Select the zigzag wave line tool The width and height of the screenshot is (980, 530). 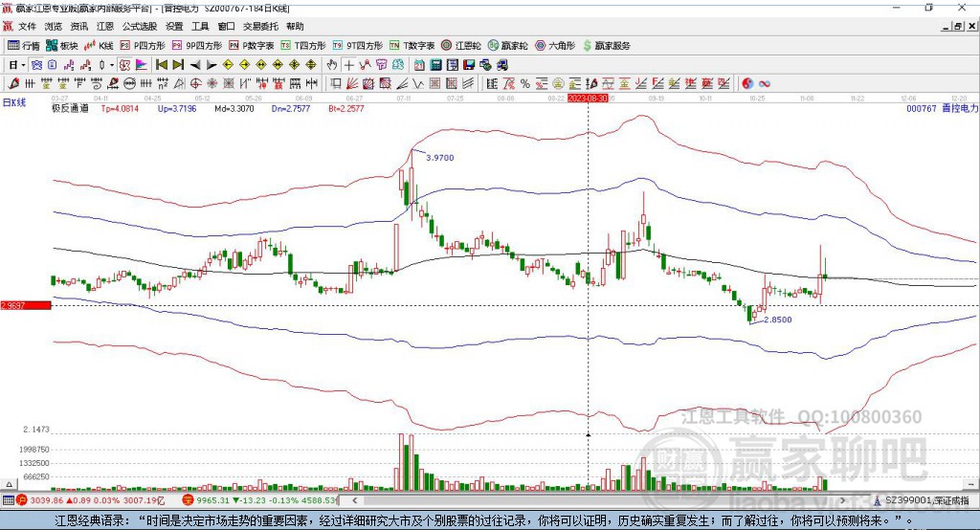click(418, 83)
